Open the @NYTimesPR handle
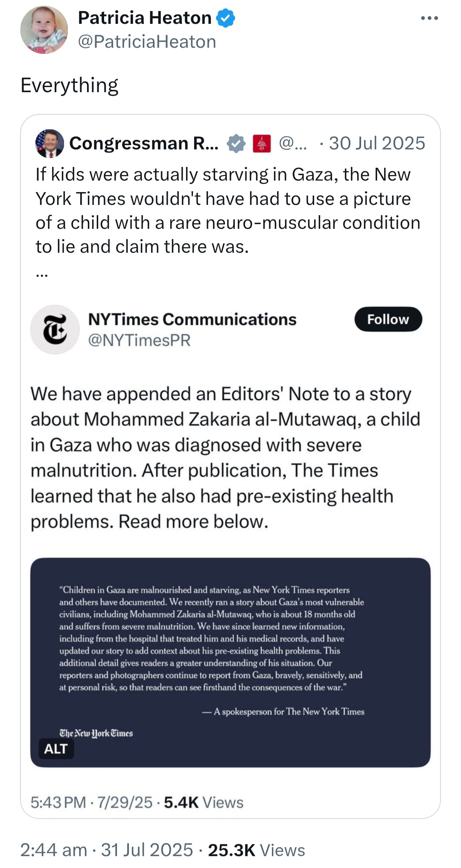Viewport: 461px width, 868px height. tap(139, 340)
